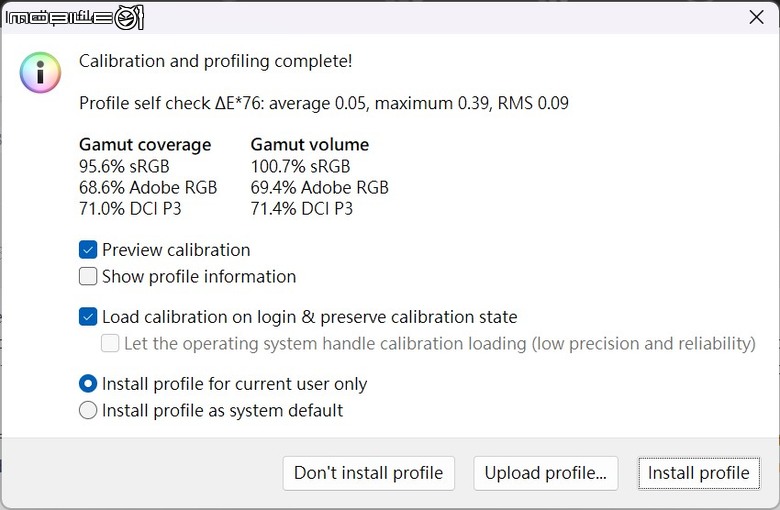The width and height of the screenshot is (780, 510).
Task: Close the calibration complete dialog
Action: [756, 17]
